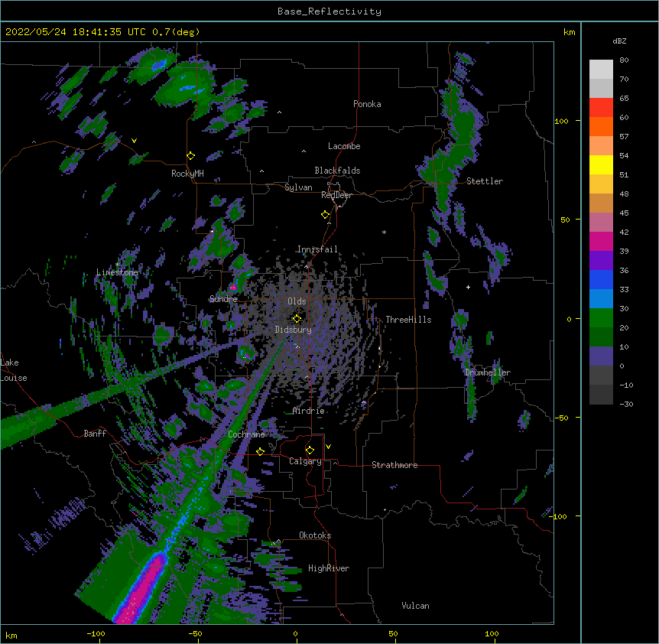This screenshot has height=644, width=659.
Task: Select the magenta 39-42 dBZ legend swatch
Action: (601, 241)
